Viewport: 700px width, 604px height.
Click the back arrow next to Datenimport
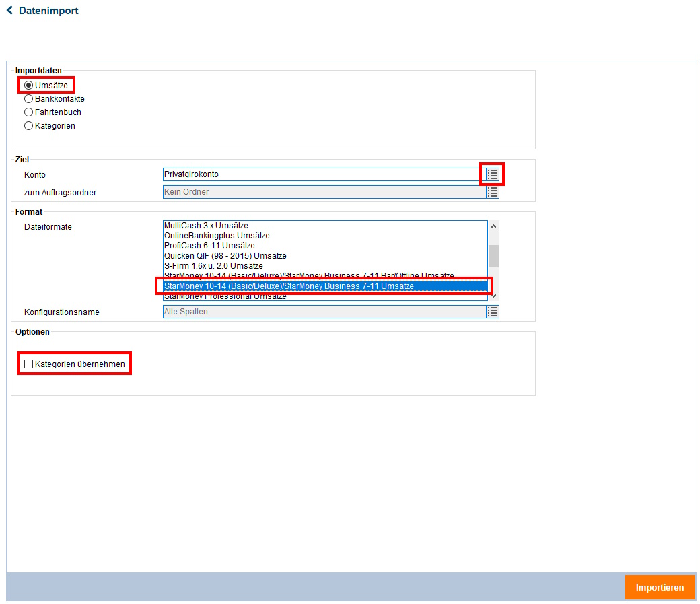coord(10,11)
